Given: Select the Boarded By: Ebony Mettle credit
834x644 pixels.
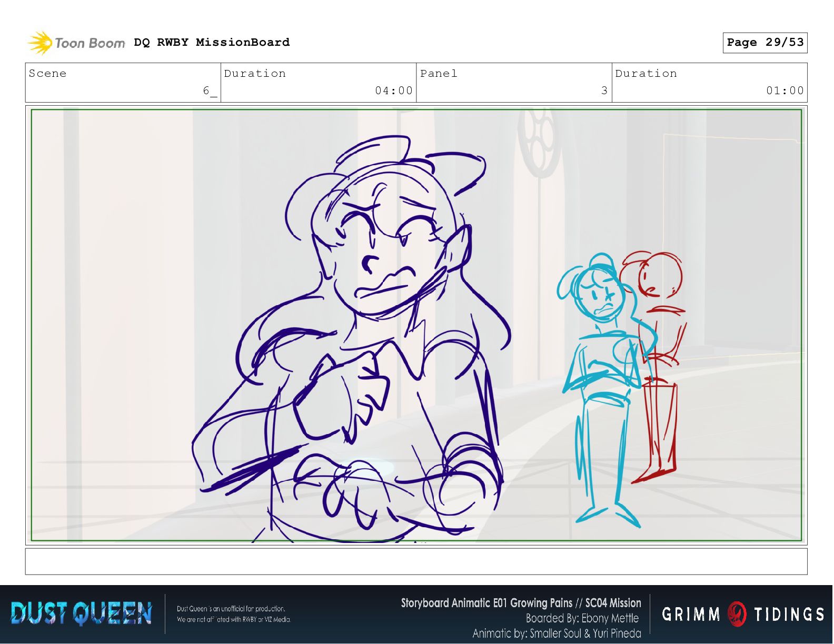Looking at the screenshot, I should (x=582, y=618).
